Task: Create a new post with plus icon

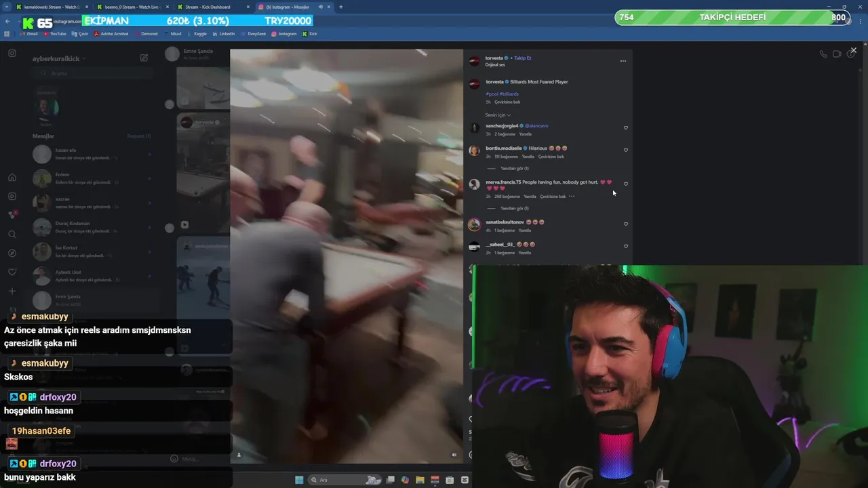Action: [12, 291]
